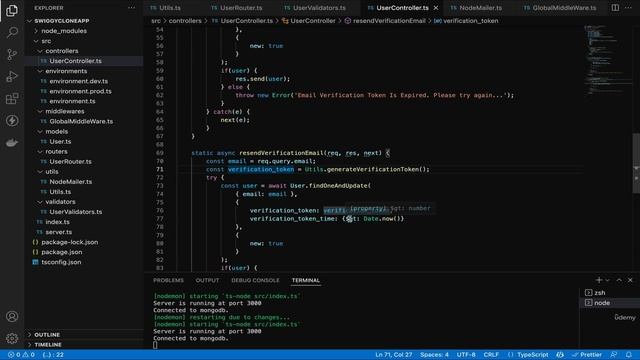The image size is (640, 360).
Task: Click the Prettier status bar item
Action: [587, 355]
